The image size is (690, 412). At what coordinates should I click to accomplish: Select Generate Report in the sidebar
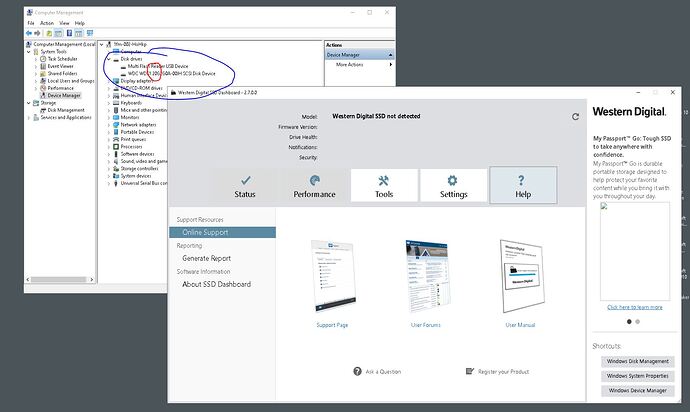pos(206,258)
